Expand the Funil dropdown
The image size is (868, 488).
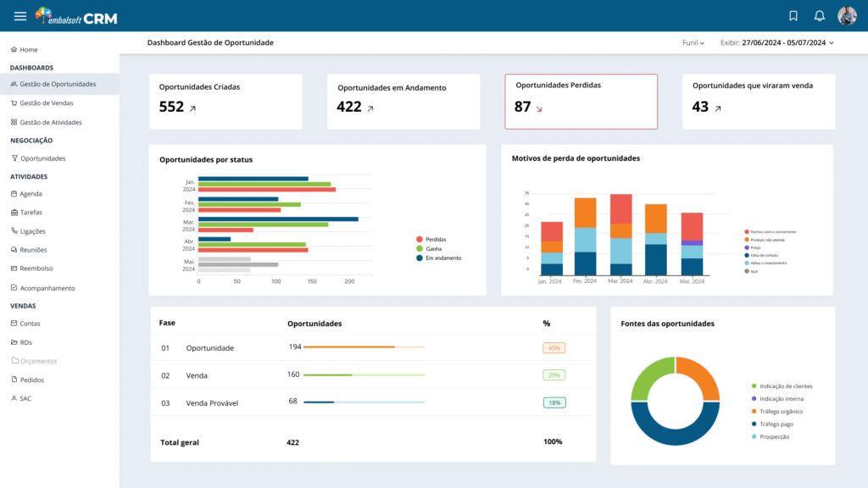(693, 42)
